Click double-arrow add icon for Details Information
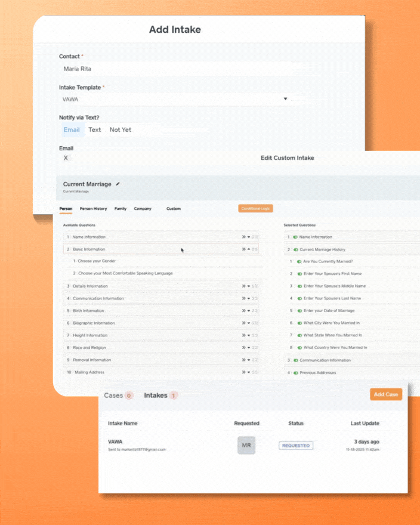Image resolution: width=420 pixels, height=525 pixels. click(243, 286)
